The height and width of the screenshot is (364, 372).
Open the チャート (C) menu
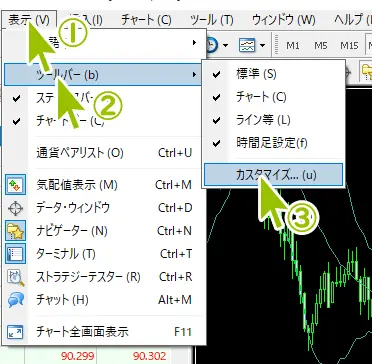pos(146,20)
